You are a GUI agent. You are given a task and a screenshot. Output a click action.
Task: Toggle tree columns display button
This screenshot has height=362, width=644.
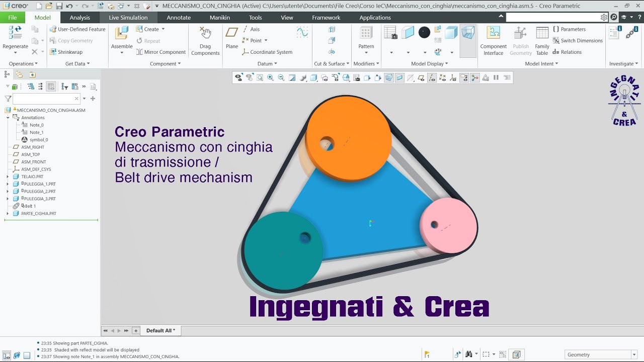click(51, 86)
